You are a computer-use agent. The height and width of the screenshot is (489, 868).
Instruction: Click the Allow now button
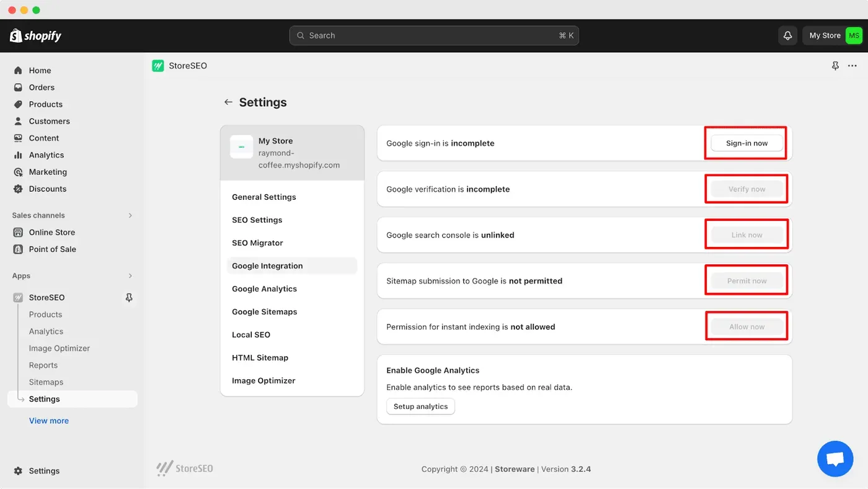tap(746, 327)
